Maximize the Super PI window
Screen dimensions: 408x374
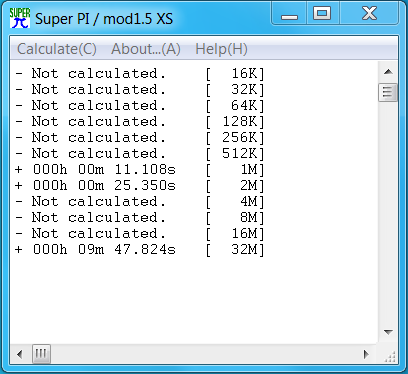[x=322, y=14]
